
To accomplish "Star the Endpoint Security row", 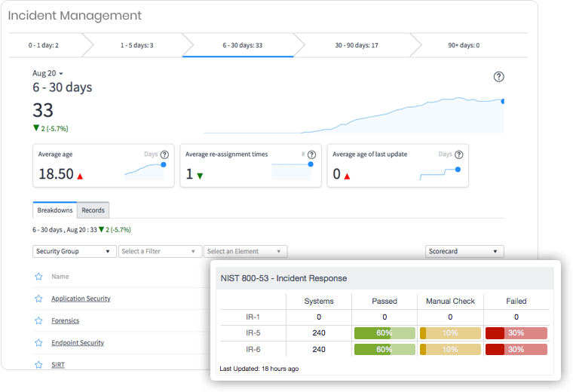I will click(38, 343).
